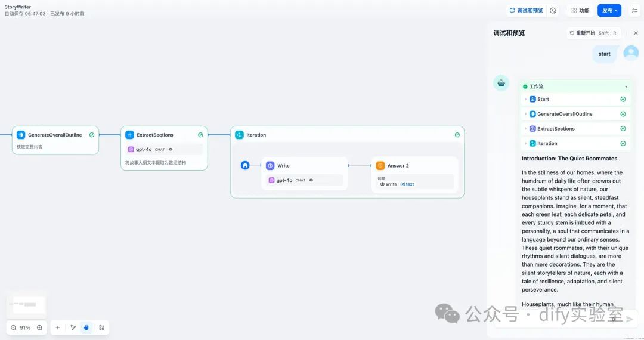
Task: Click the organize nodes layout icon
Action: [101, 327]
